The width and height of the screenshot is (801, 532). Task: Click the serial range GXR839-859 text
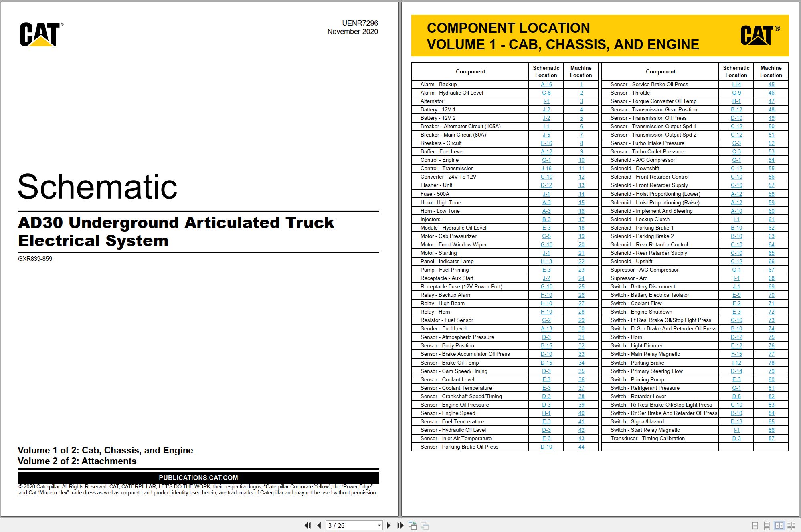(35, 259)
